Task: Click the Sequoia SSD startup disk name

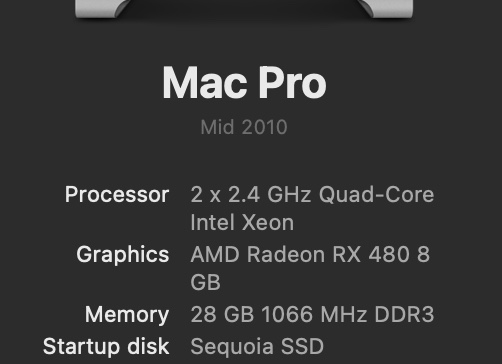Action: [x=257, y=346]
